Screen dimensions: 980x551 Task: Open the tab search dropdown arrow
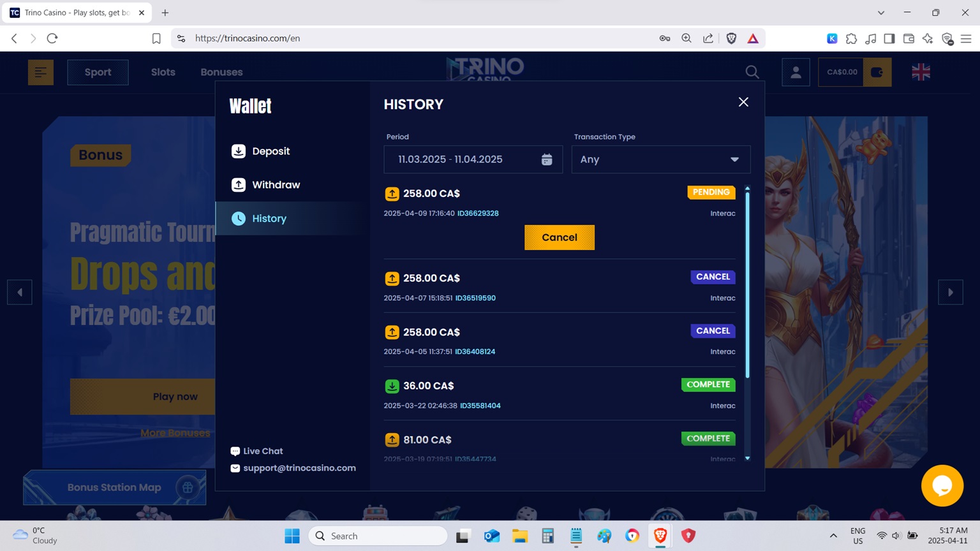(x=881, y=13)
